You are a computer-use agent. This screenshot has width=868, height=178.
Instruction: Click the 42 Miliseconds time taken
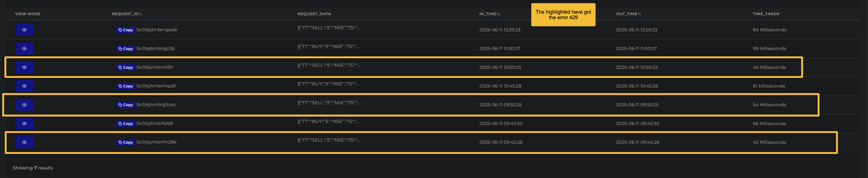tap(769, 142)
